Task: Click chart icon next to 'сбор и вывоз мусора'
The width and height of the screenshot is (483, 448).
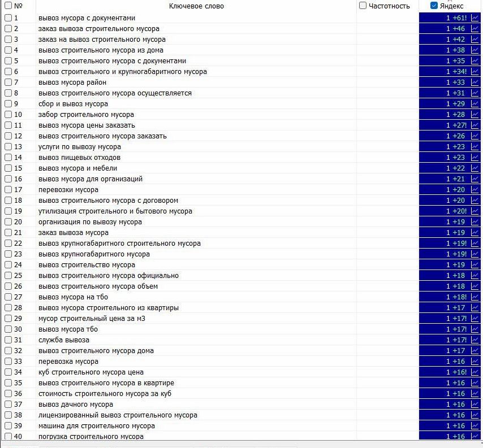Action: 475,104
